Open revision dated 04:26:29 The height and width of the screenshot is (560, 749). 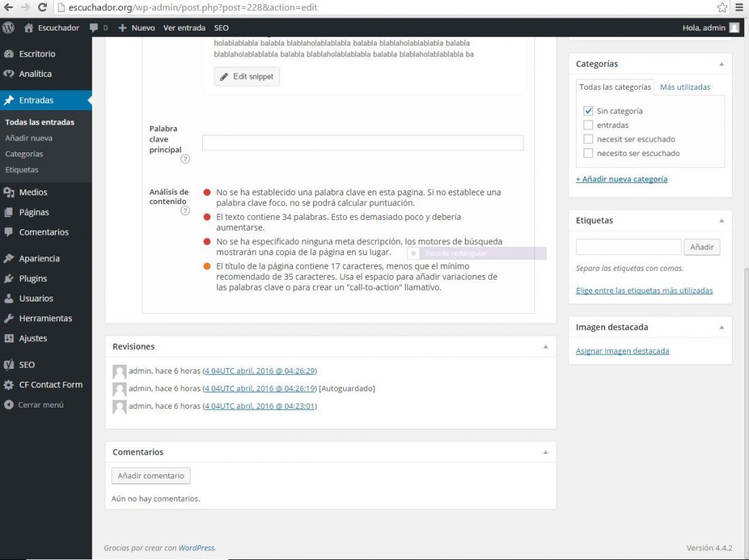click(x=260, y=370)
